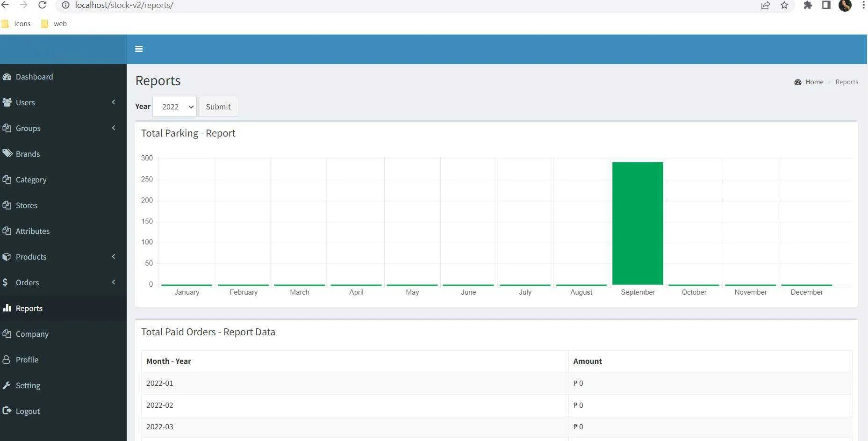
Task: Click the December axis label
Action: [x=806, y=292]
